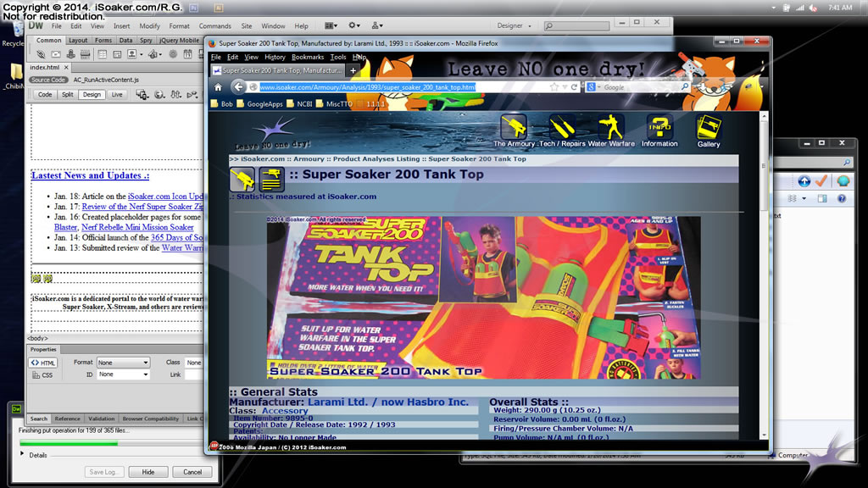Image resolution: width=868 pixels, height=488 pixels.
Task: Expand the Details section in upload dialog
Action: coord(22,454)
